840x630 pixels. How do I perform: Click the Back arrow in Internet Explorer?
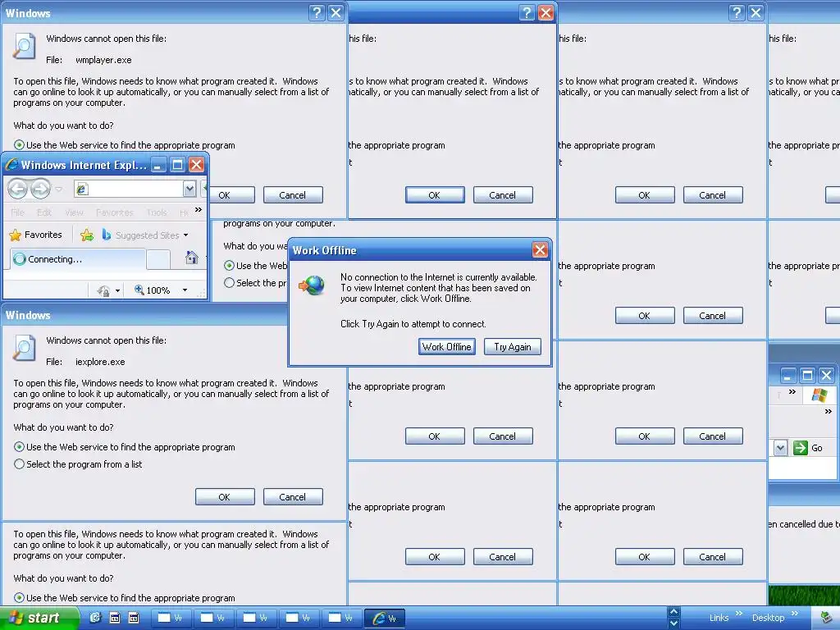(x=18, y=189)
